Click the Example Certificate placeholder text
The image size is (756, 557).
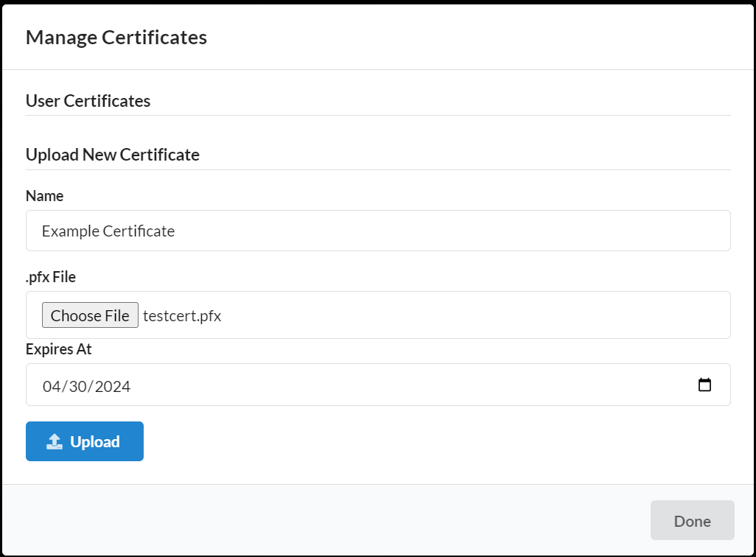108,231
